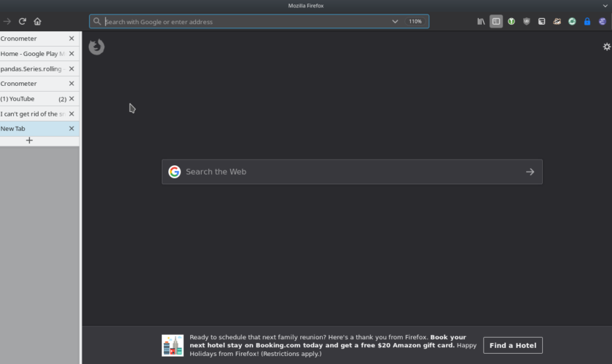Image resolution: width=612 pixels, height=364 pixels.
Task: Expand the (1) YouTube tab group
Action: (x=63, y=99)
